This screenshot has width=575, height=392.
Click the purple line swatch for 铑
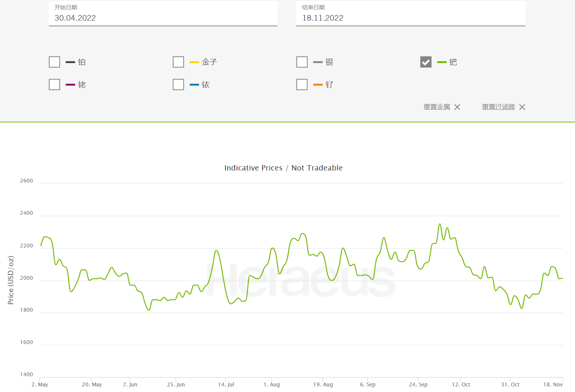70,84
